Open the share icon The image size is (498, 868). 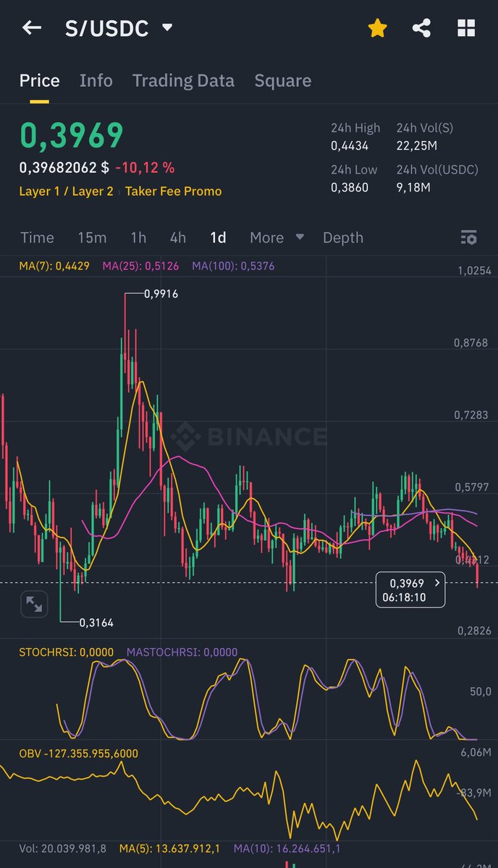[x=421, y=28]
